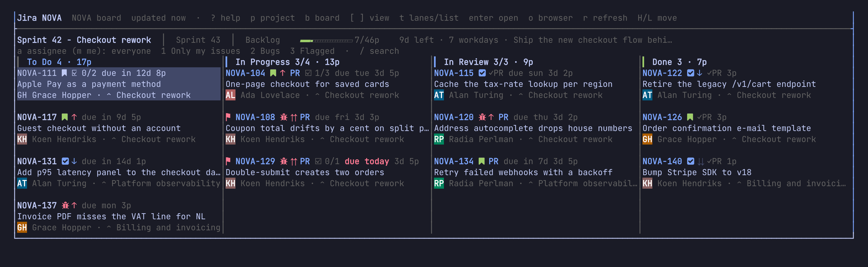868x267 pixels.
Task: Click the sprint progress bar showing 7/46p
Action: click(x=326, y=41)
